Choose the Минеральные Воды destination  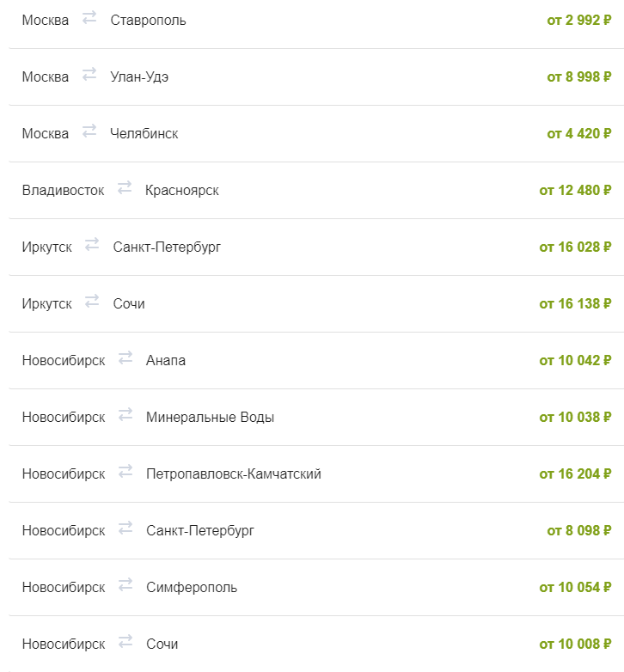(x=210, y=418)
